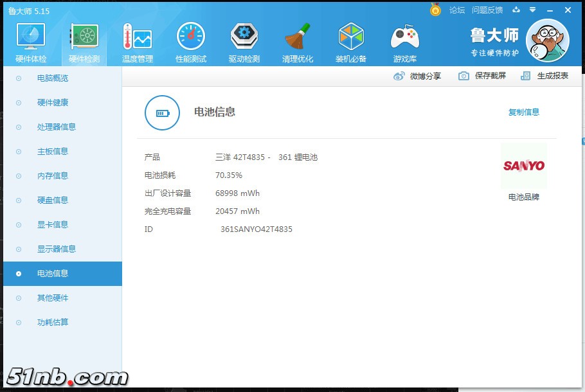585x392 pixels.
Task: Click the gold medal icon in title bar
Action: click(x=435, y=10)
